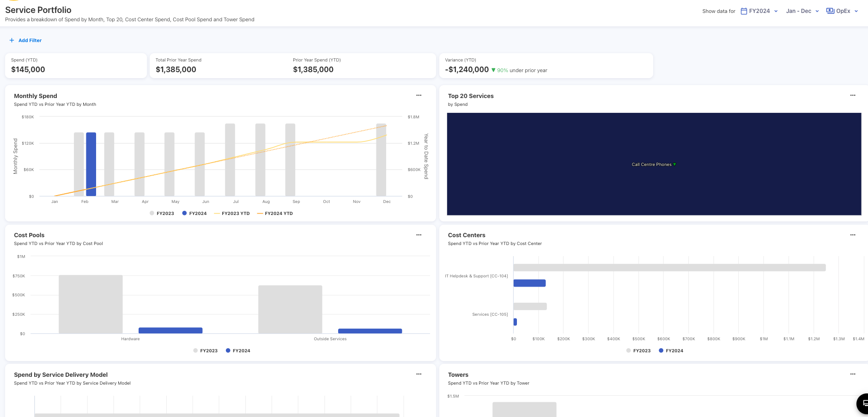Open Cost Pools more options ellipsis

pos(419,235)
